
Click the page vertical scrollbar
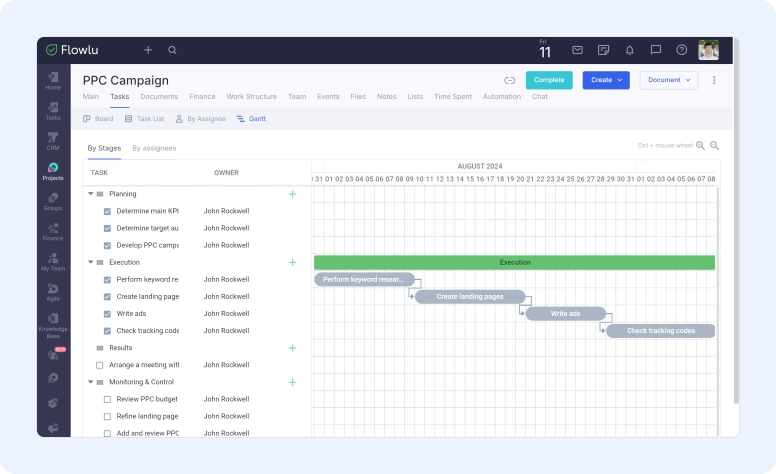click(x=735, y=223)
